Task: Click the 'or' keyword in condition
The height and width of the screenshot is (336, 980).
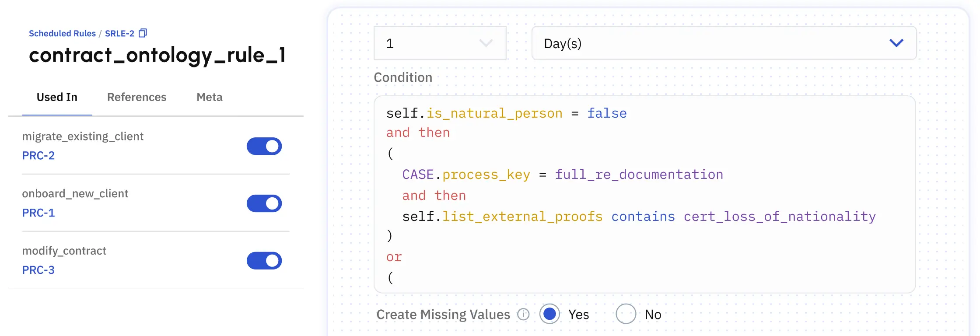Action: pyautogui.click(x=394, y=257)
